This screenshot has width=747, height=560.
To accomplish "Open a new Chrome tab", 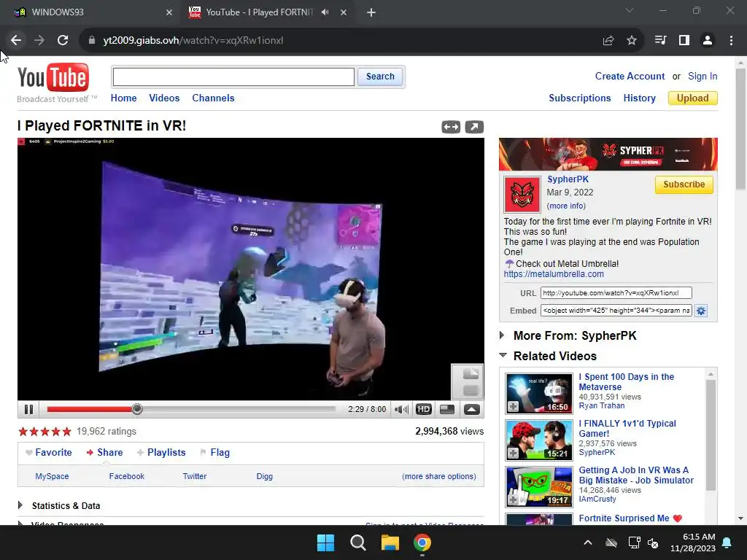I will (x=371, y=12).
